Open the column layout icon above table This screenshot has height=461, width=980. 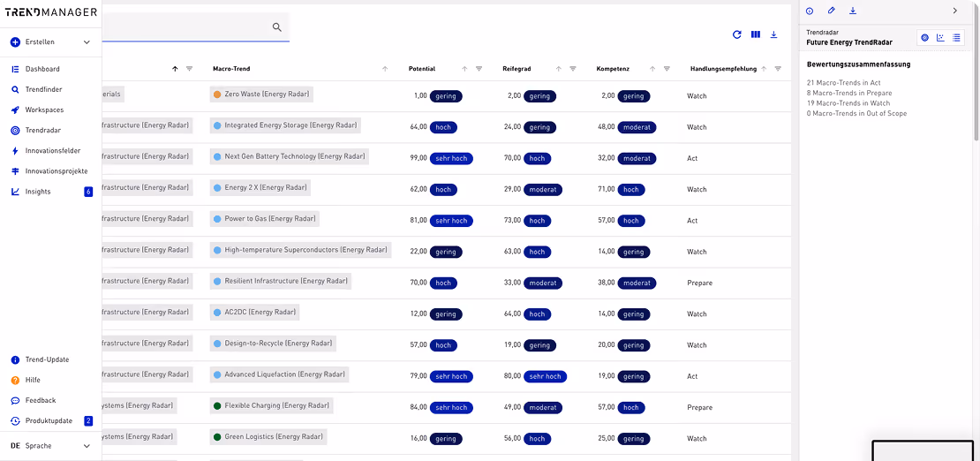[756, 35]
